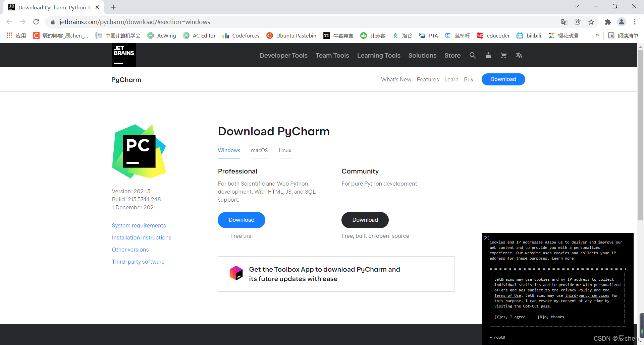Go to Buy page
The width and height of the screenshot is (644, 345).
click(469, 79)
